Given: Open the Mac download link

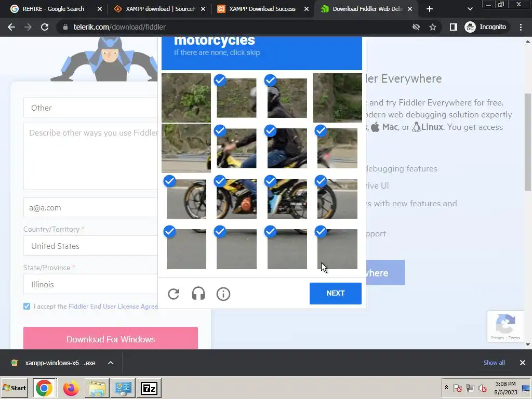Looking at the screenshot, I should [x=384, y=127].
